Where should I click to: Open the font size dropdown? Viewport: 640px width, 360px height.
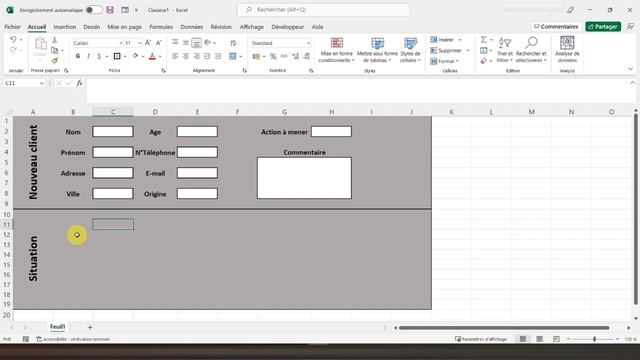140,43
